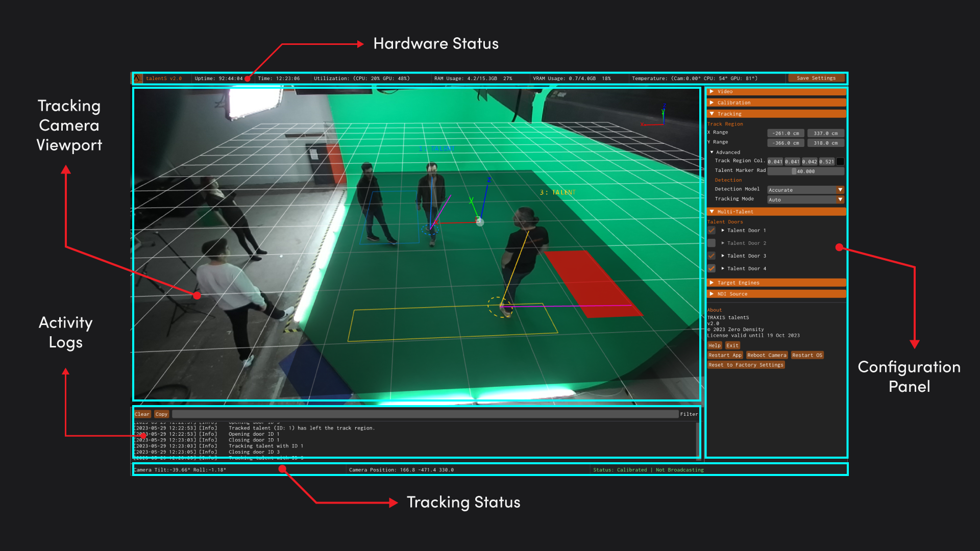Click the Save Settings button

816,78
